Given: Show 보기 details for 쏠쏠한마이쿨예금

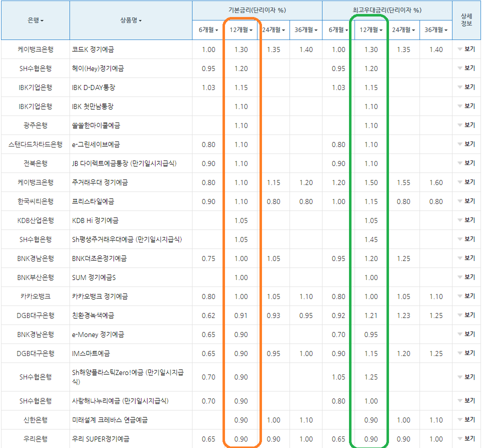Looking at the screenshot, I should [466, 125].
